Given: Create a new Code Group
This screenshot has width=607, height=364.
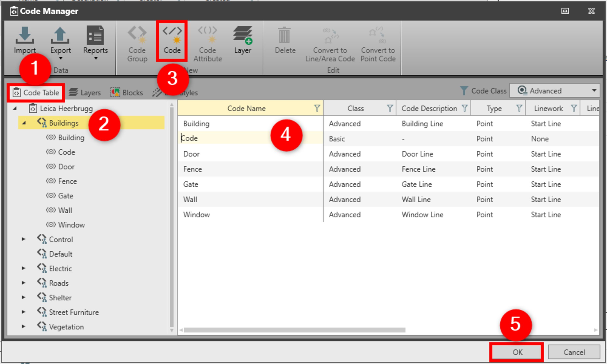Looking at the screenshot, I should click(x=137, y=44).
